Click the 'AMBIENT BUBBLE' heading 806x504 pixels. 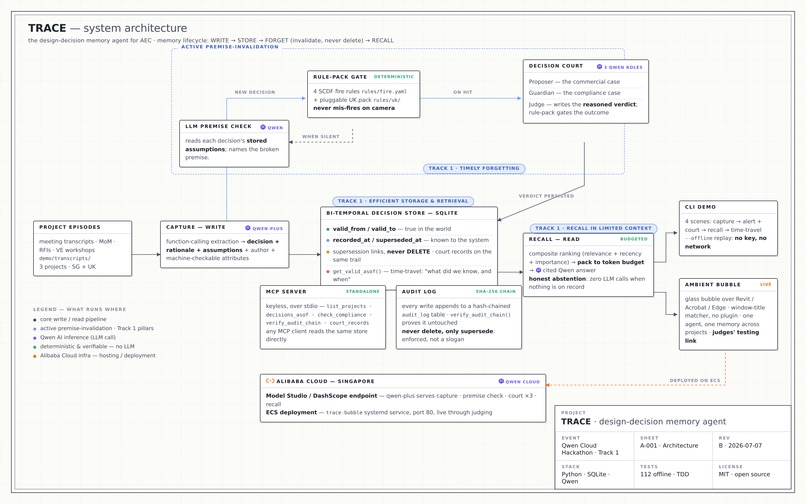click(712, 284)
